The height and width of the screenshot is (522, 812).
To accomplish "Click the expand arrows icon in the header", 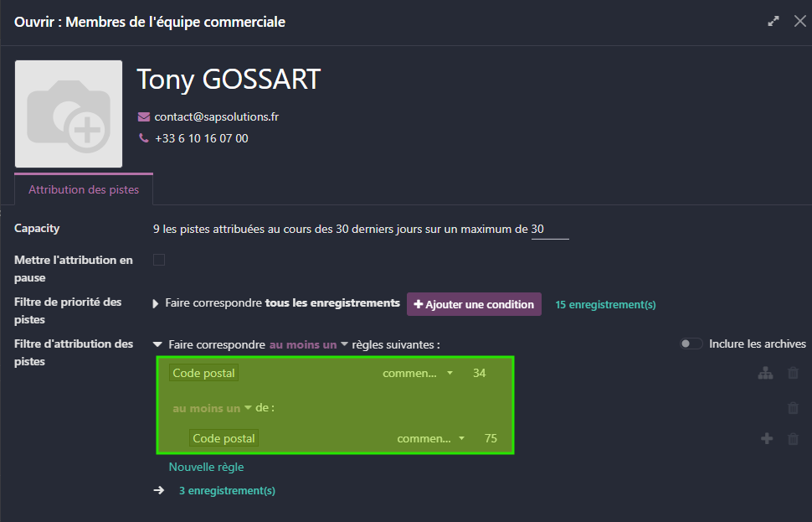I will pos(773,21).
